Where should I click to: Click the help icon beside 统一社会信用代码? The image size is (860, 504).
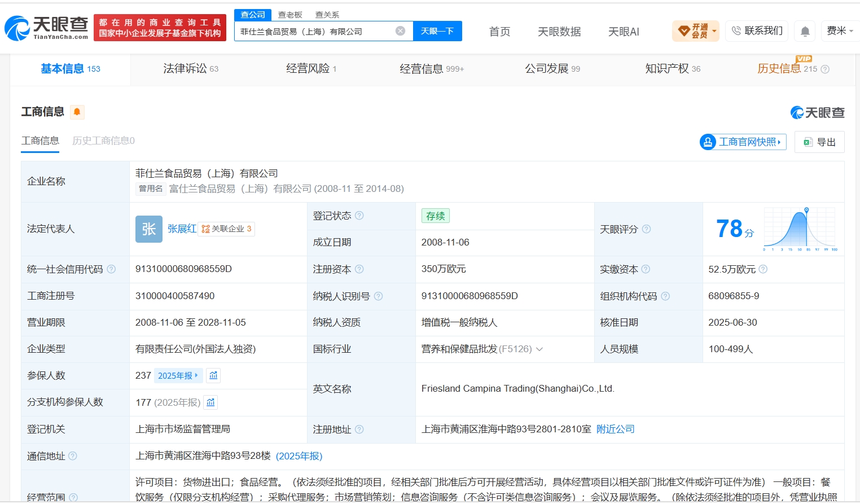[x=111, y=269]
